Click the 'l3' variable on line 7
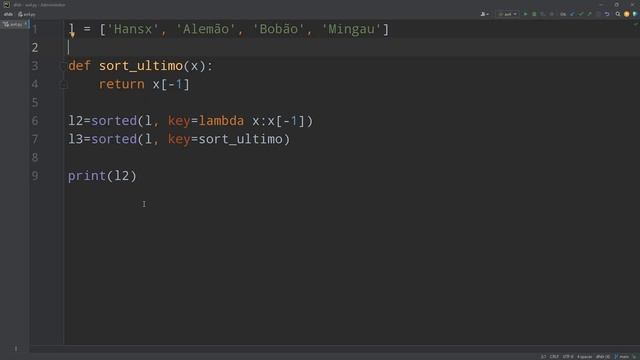 [76, 139]
